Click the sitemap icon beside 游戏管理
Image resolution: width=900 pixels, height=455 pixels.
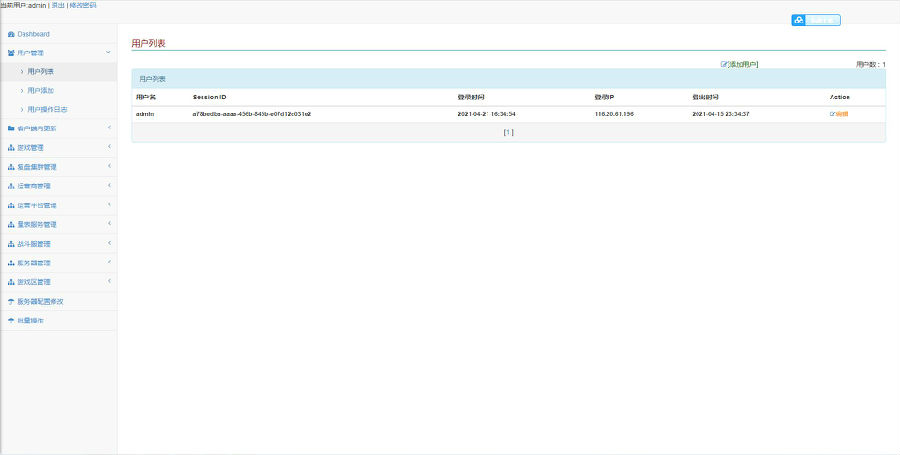[11, 148]
